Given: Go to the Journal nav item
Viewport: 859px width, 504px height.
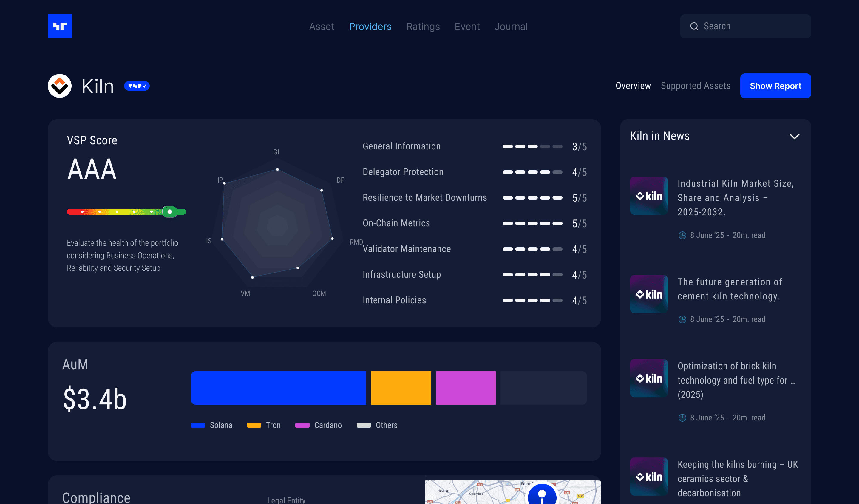Looking at the screenshot, I should coord(511,27).
